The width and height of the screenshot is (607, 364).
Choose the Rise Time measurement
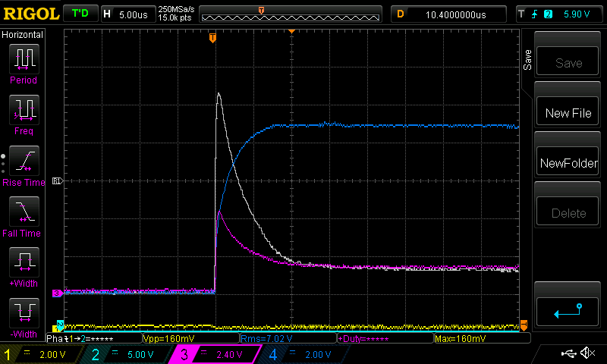(23, 164)
